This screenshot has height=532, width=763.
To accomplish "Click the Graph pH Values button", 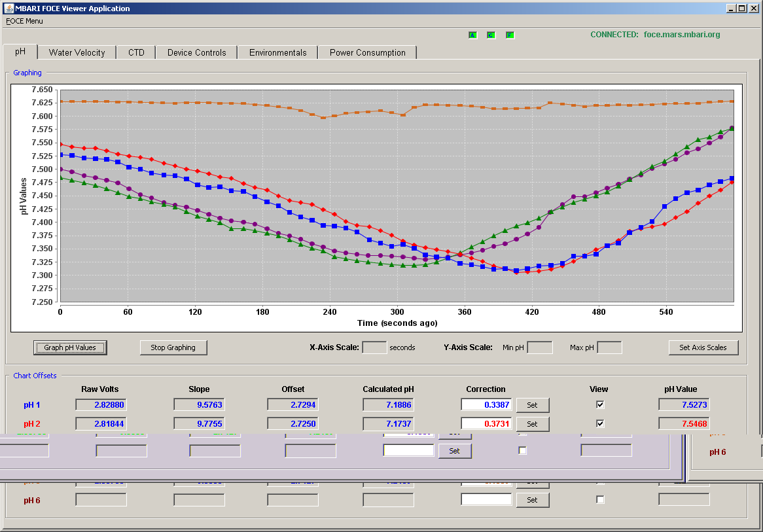I will 70,347.
